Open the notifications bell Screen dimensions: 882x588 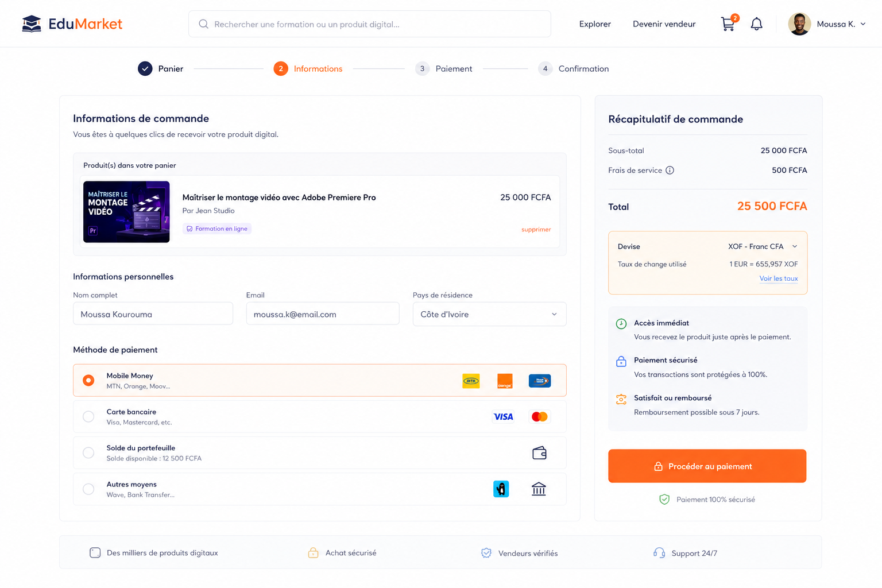tap(757, 24)
